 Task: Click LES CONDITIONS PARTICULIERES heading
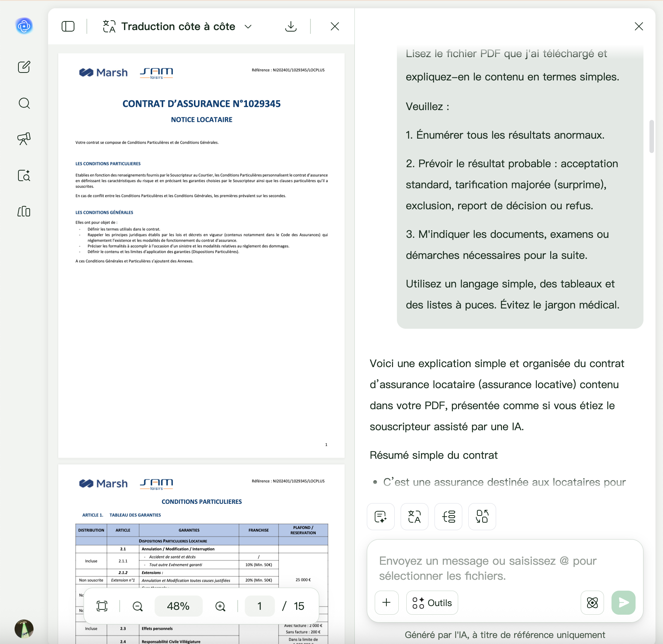108,164
